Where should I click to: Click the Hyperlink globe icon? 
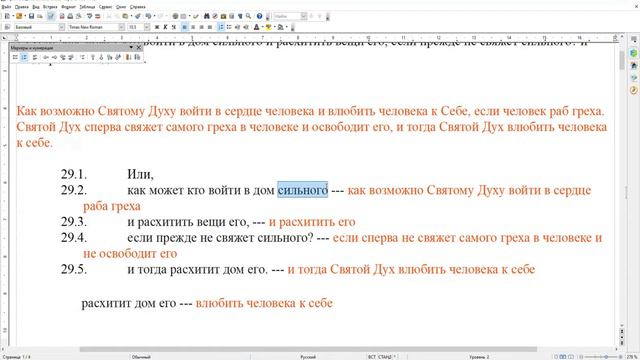tap(175, 16)
